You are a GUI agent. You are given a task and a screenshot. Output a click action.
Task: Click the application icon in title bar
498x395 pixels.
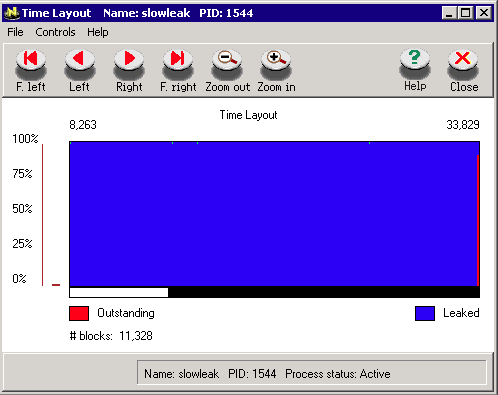(12, 13)
